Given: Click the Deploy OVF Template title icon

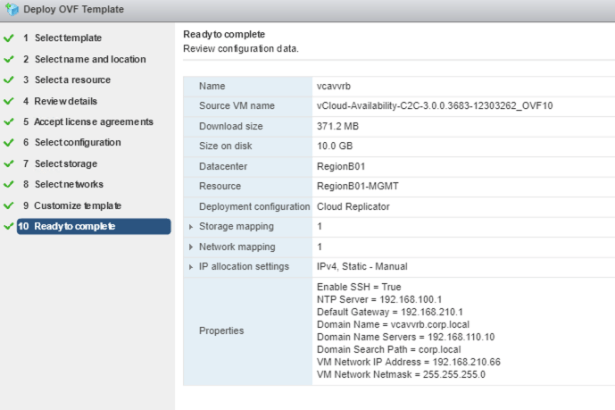Looking at the screenshot, I should click(x=12, y=11).
